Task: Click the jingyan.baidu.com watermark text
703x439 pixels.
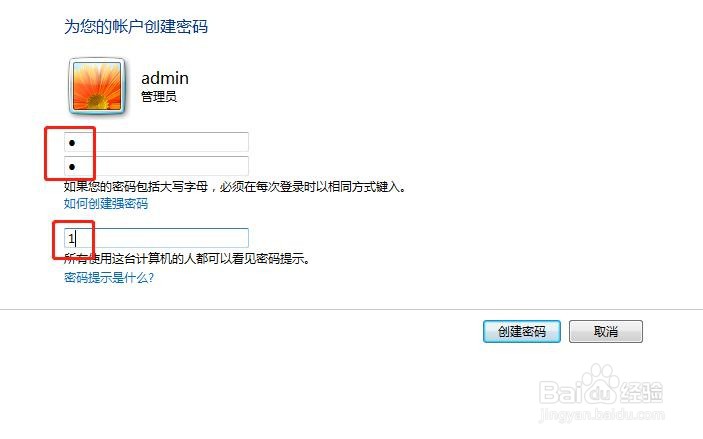Action: coord(602,414)
